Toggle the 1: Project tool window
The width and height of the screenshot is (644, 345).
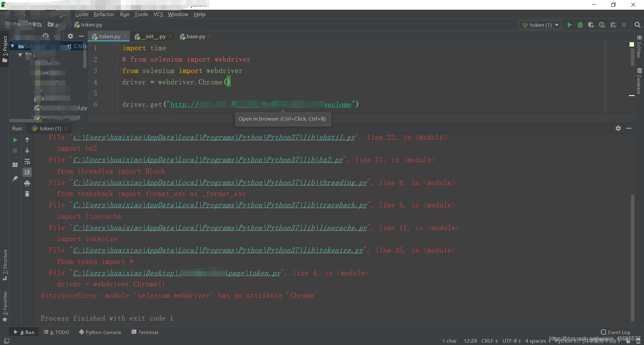(5, 49)
